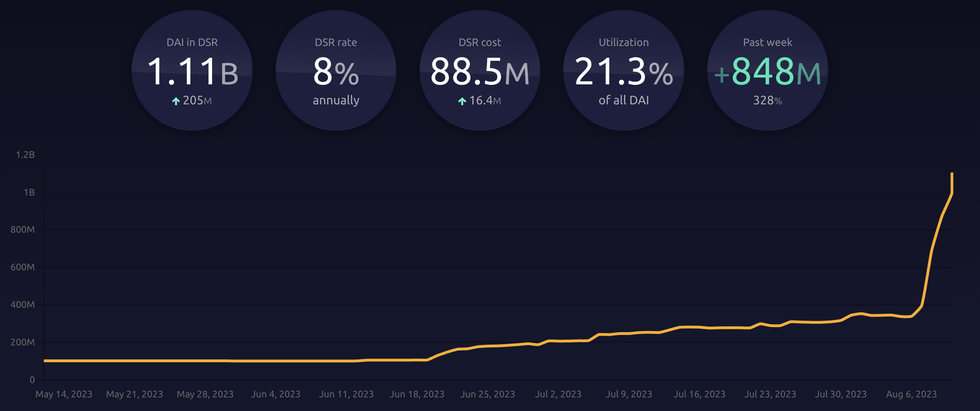Click the green upward arrow beside 205M
The image size is (980, 411).
coord(175,101)
